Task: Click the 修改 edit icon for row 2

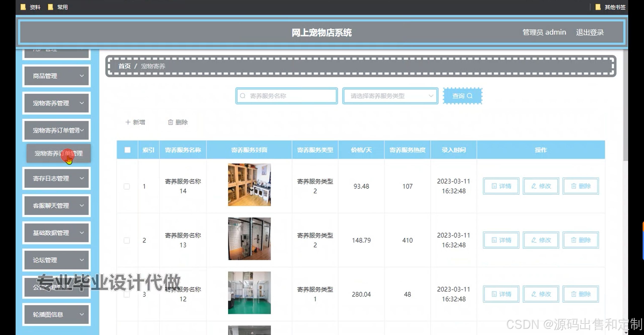Action: coord(534,240)
